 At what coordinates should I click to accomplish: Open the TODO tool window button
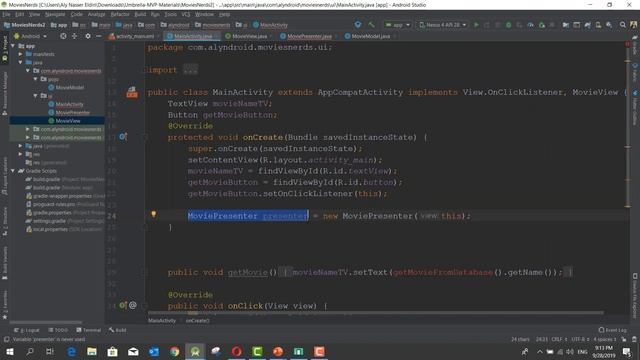(x=58, y=330)
